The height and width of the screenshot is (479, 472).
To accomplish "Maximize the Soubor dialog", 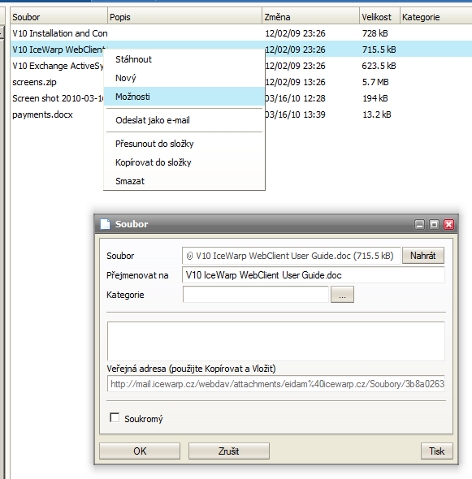I will point(434,224).
